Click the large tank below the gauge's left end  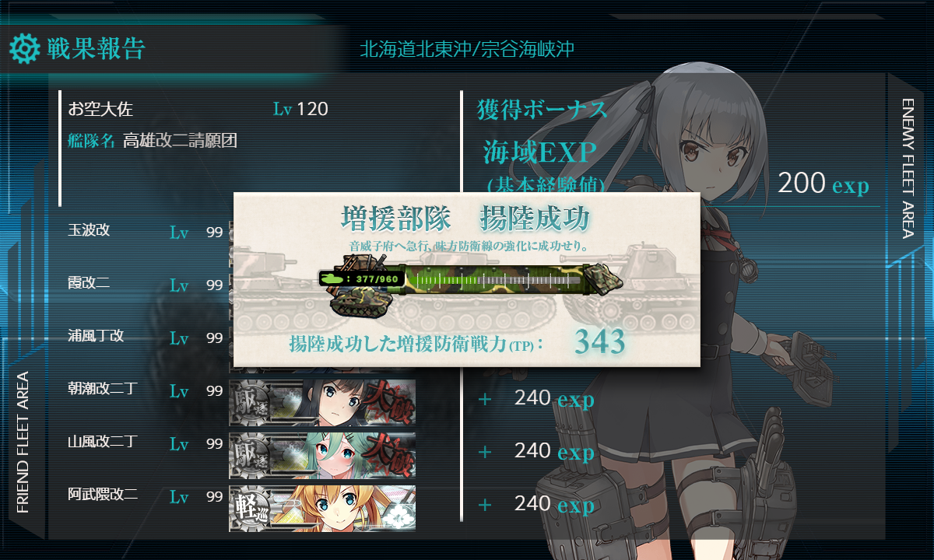point(359,301)
